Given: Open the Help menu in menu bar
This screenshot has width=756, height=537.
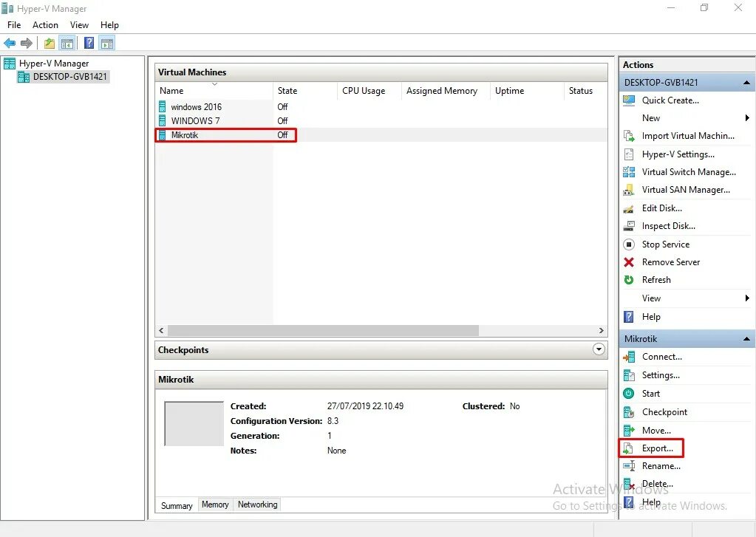Looking at the screenshot, I should tap(109, 25).
